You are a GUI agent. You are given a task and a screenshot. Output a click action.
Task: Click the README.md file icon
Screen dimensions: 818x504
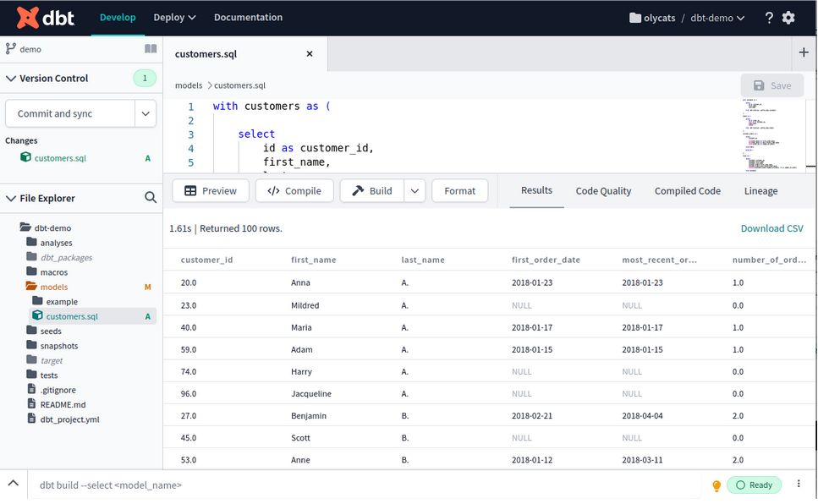[x=32, y=404]
